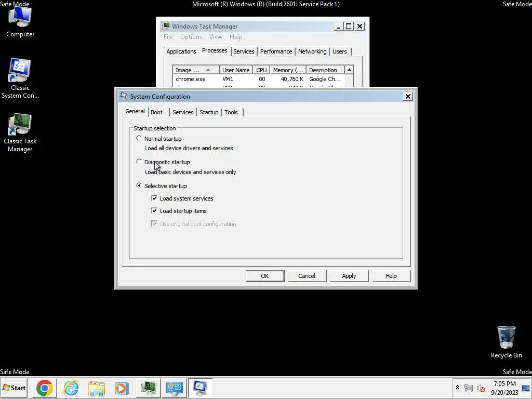532x399 pixels.
Task: Click the Show desktop tray icon
Action: pos(526,388)
